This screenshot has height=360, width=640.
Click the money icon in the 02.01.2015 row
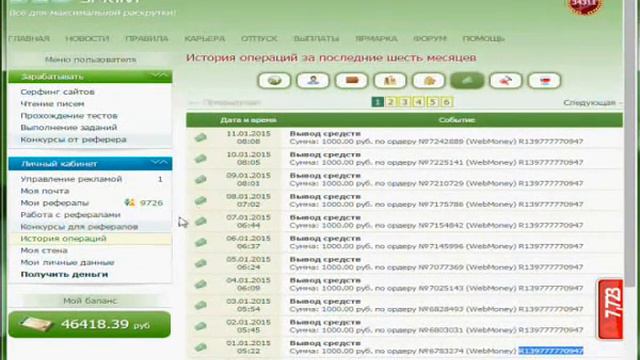pyautogui.click(x=200, y=326)
